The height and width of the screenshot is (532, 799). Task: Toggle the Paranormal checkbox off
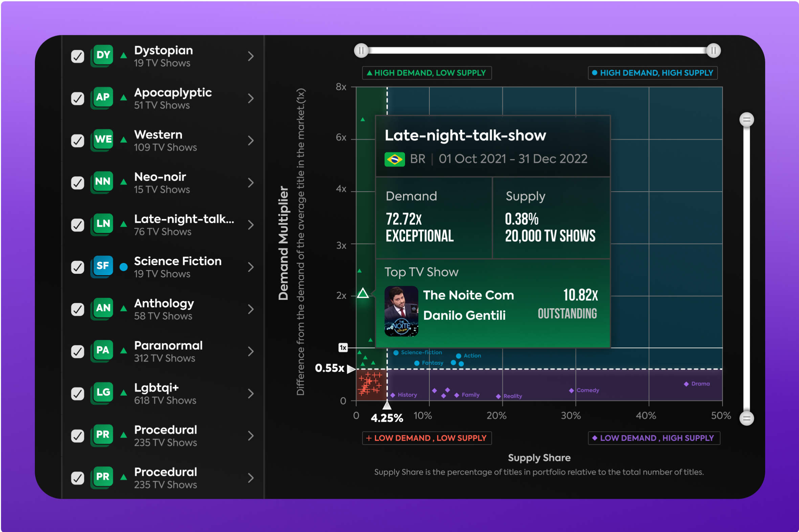point(78,352)
